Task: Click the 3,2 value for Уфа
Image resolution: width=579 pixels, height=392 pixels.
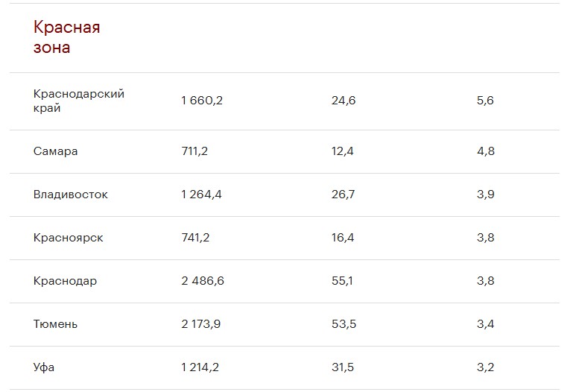Action: 485,367
